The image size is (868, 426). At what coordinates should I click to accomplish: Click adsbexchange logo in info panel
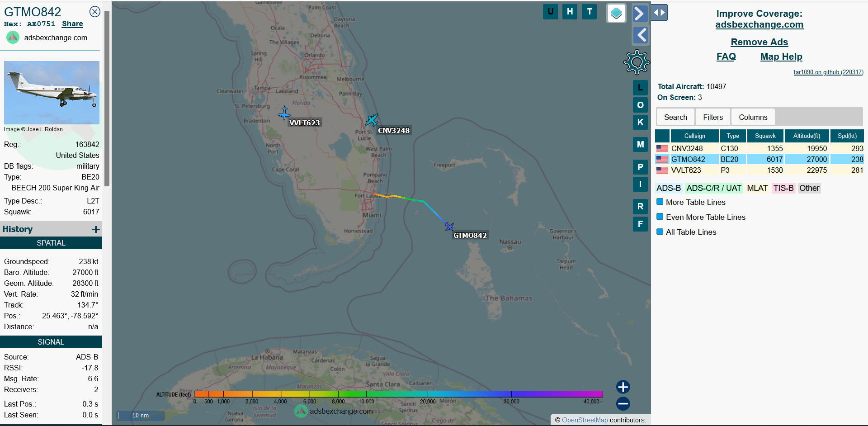pyautogui.click(x=13, y=38)
